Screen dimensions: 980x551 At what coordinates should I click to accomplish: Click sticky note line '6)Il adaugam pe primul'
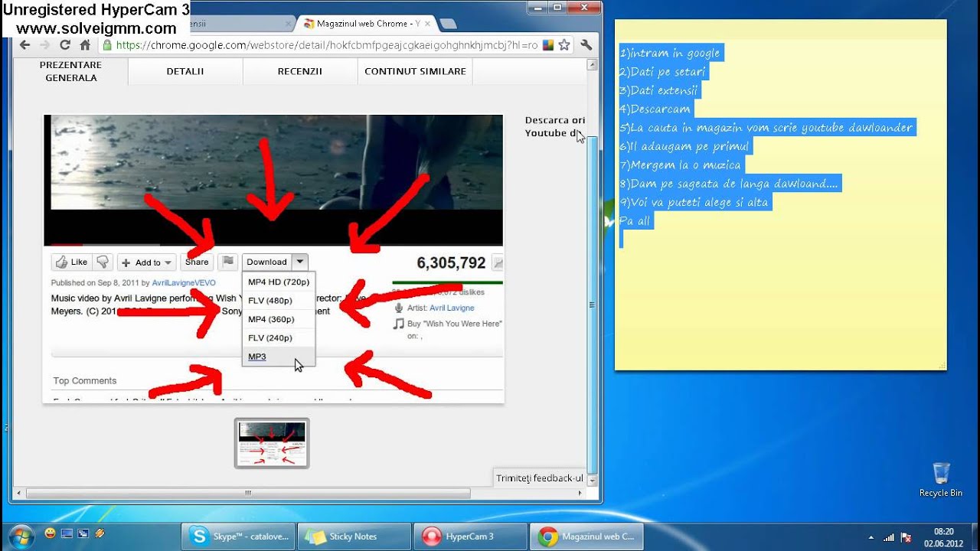pos(684,146)
